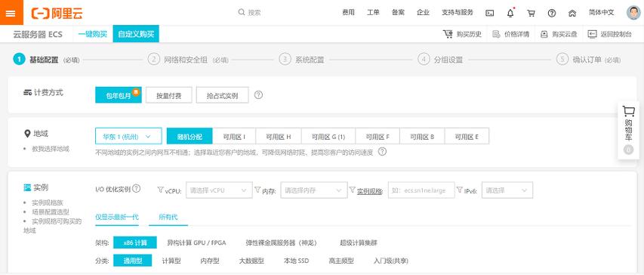The width and height of the screenshot is (644, 275).
Task: Click step 2 circle 网络和安全组
Action: click(x=153, y=59)
